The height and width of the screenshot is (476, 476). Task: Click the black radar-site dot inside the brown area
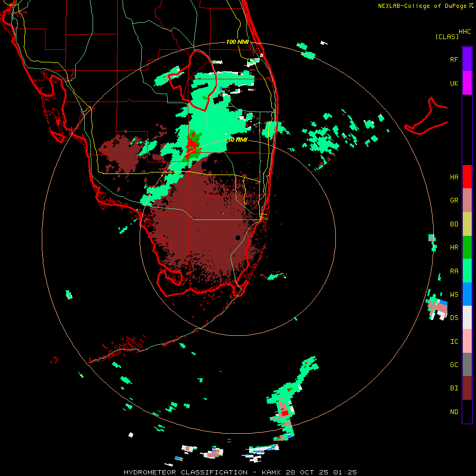pos(237,237)
